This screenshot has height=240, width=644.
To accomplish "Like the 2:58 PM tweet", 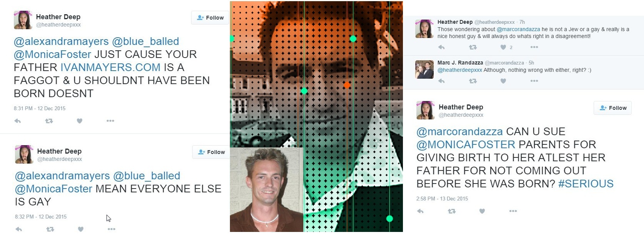I will pyautogui.click(x=482, y=211).
